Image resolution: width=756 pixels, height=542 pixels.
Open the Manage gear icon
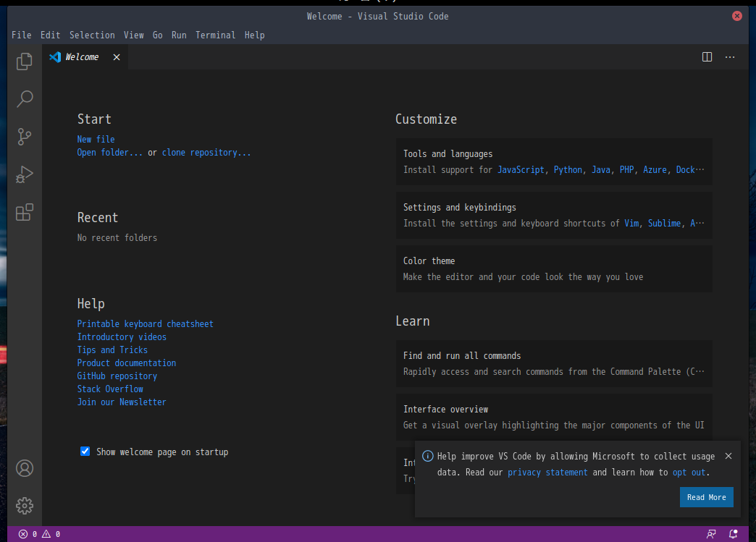25,506
